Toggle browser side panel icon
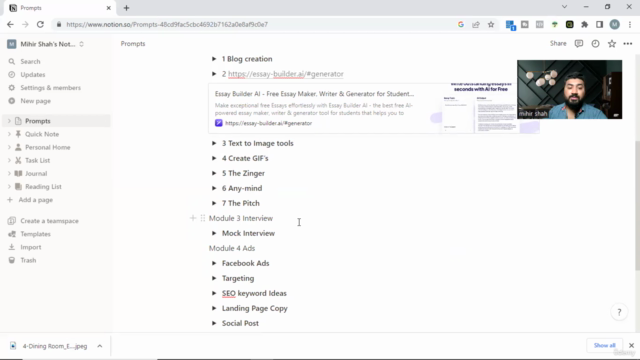The height and width of the screenshot is (360, 640). pyautogui.click(x=600, y=24)
